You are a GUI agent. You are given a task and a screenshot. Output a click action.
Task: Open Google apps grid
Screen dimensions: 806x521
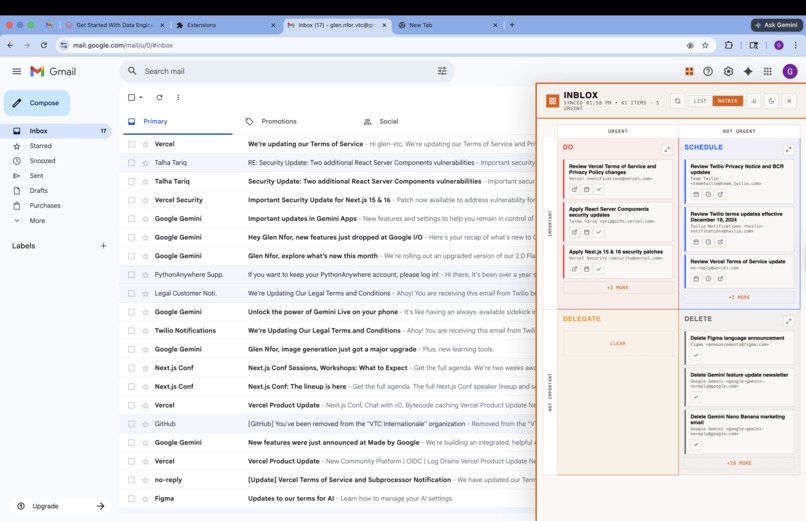767,71
